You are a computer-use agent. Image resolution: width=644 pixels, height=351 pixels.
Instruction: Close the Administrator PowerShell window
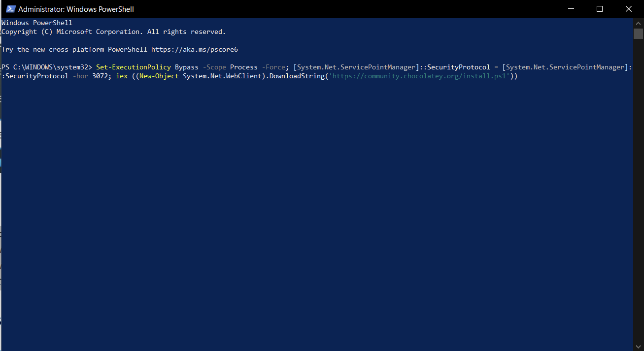point(628,9)
